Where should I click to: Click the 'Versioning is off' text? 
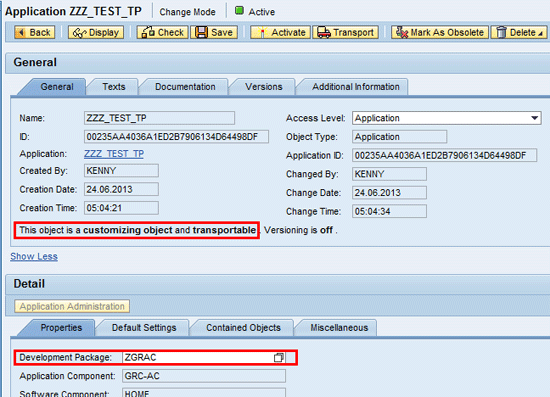(299, 230)
